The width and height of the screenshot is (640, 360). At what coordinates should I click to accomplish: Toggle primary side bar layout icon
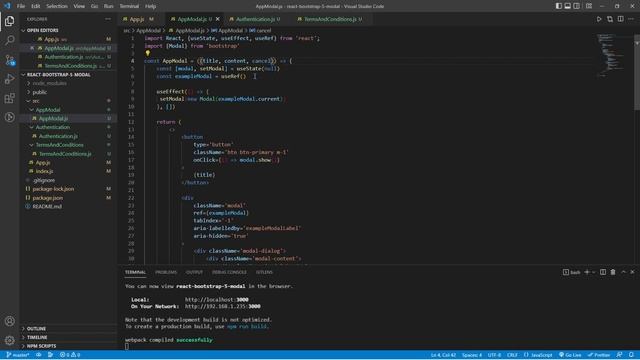(559, 6)
